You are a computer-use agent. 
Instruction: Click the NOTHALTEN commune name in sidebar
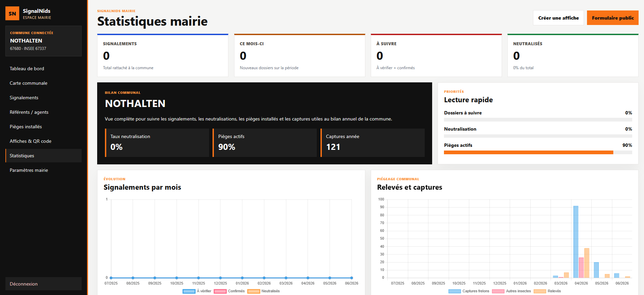tap(26, 41)
